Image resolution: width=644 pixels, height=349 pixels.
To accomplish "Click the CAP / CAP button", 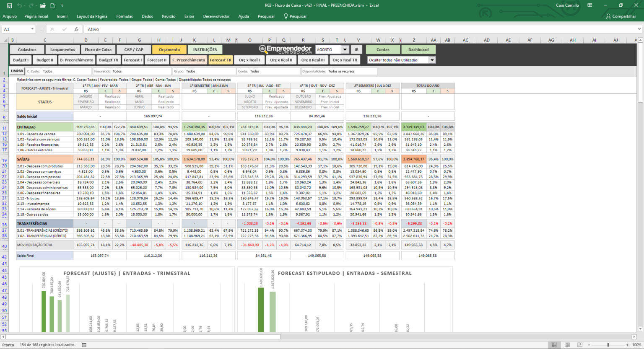I will point(134,49).
